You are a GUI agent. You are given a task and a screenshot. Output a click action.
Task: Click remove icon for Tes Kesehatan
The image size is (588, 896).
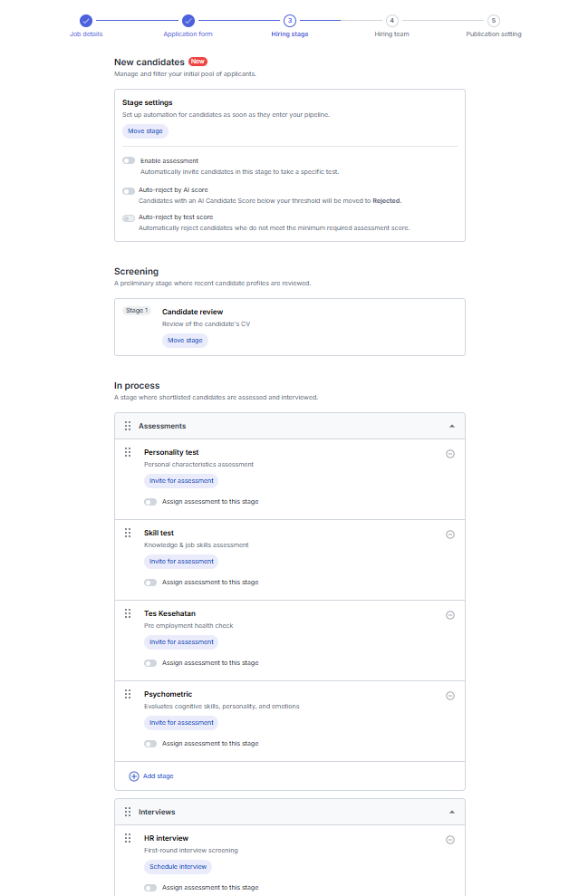coord(450,615)
